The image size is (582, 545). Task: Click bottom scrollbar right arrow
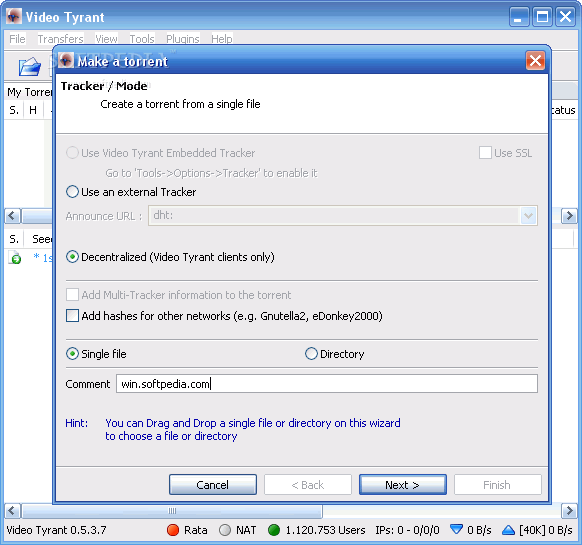[x=569, y=511]
